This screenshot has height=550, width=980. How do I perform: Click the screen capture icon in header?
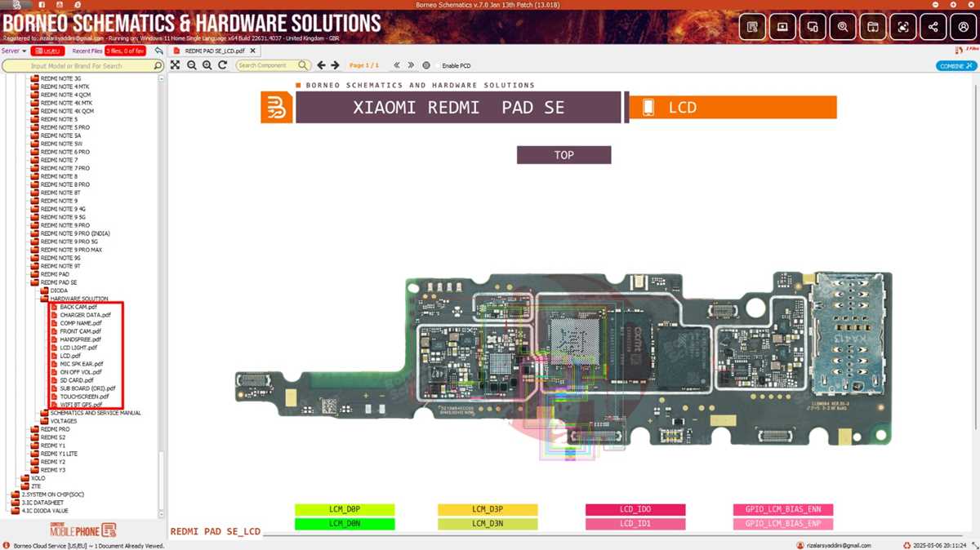click(903, 27)
